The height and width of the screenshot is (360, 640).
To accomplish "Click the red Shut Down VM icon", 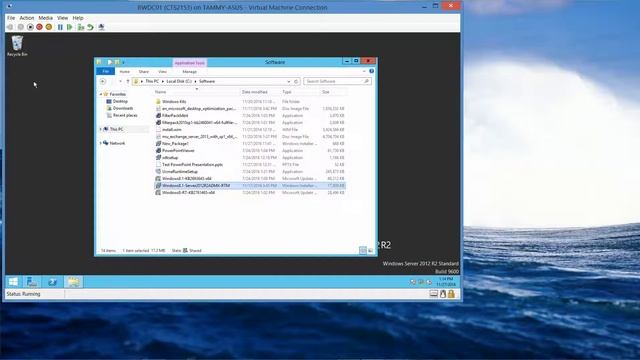I will click(x=40, y=27).
